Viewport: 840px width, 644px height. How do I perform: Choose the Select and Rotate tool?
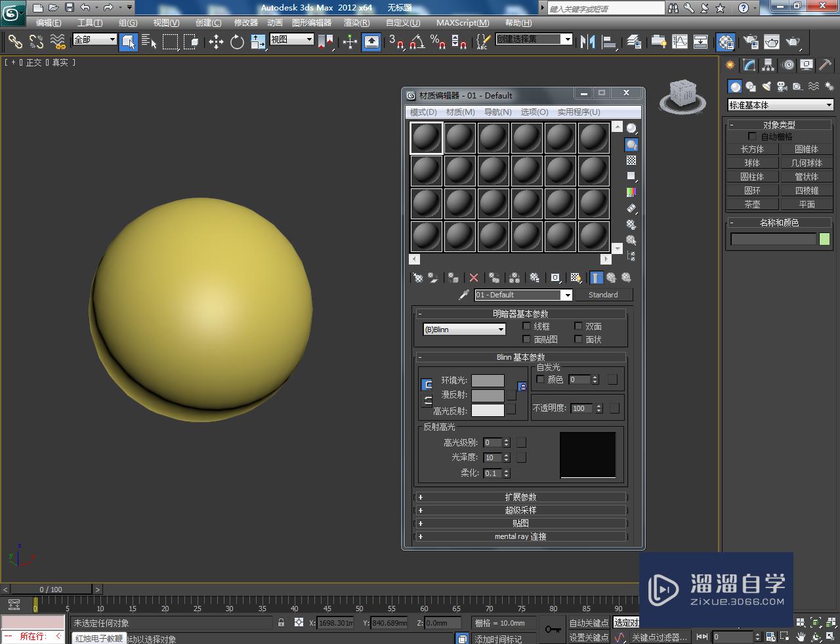tap(237, 42)
